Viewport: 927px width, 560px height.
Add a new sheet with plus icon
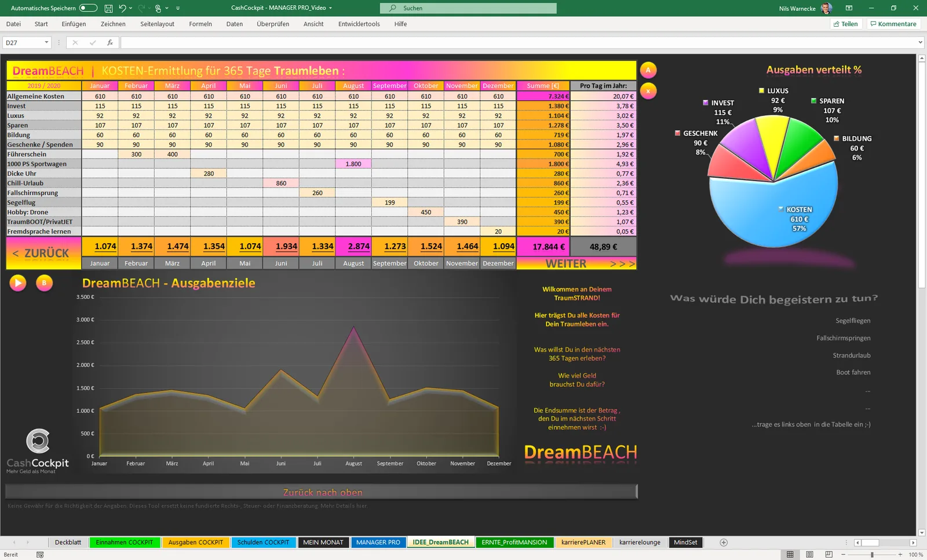pos(724,543)
